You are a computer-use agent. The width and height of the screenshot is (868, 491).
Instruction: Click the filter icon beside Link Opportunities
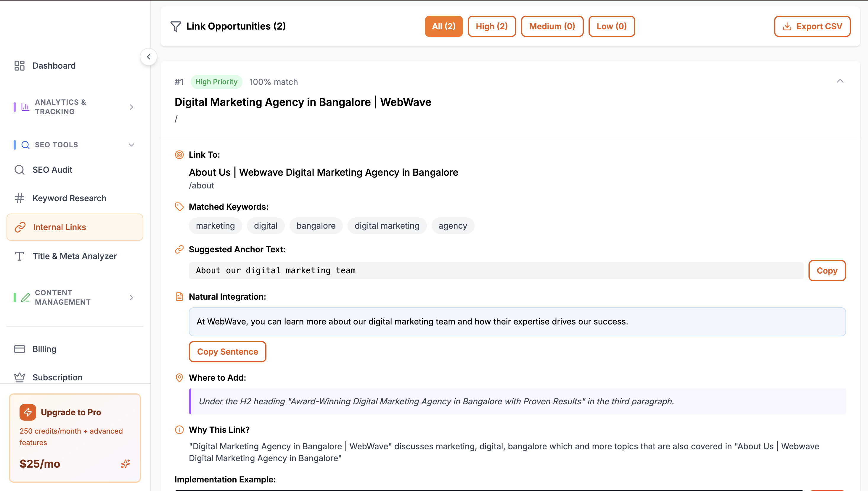point(176,26)
